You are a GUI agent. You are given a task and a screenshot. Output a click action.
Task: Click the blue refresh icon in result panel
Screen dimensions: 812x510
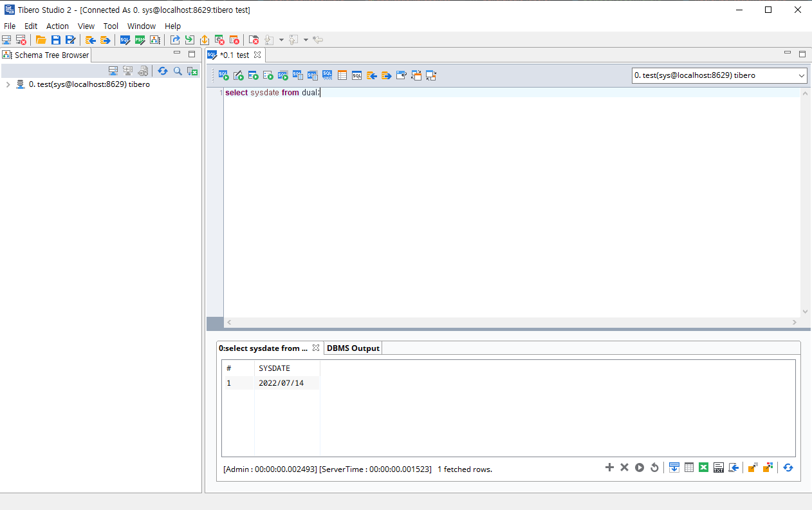788,467
